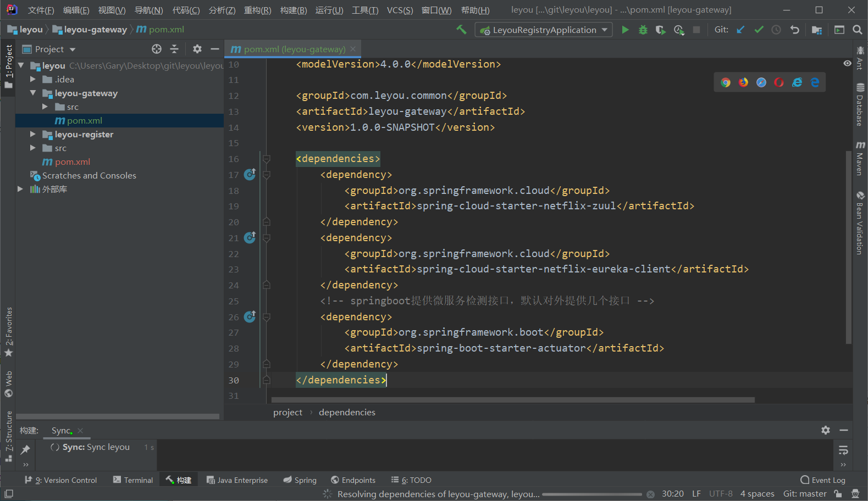
Task: Click the LF line separator widget
Action: [696, 494]
